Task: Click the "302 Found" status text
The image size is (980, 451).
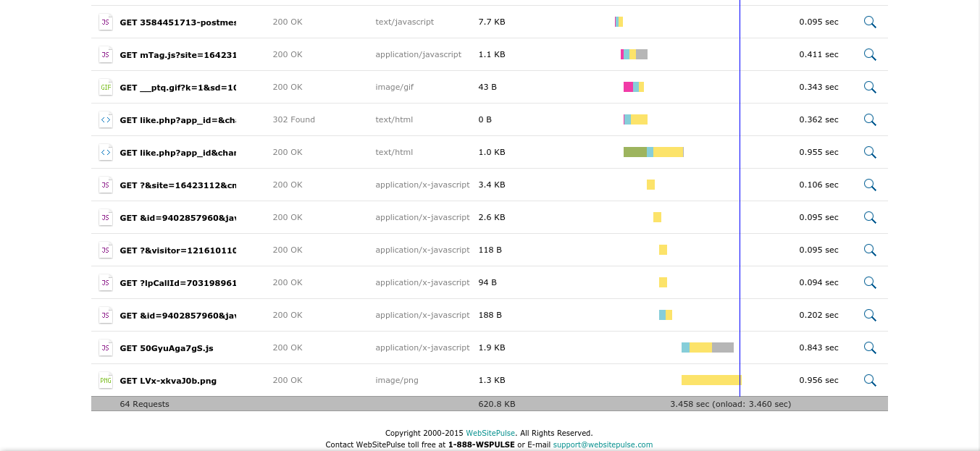Action: coord(293,119)
